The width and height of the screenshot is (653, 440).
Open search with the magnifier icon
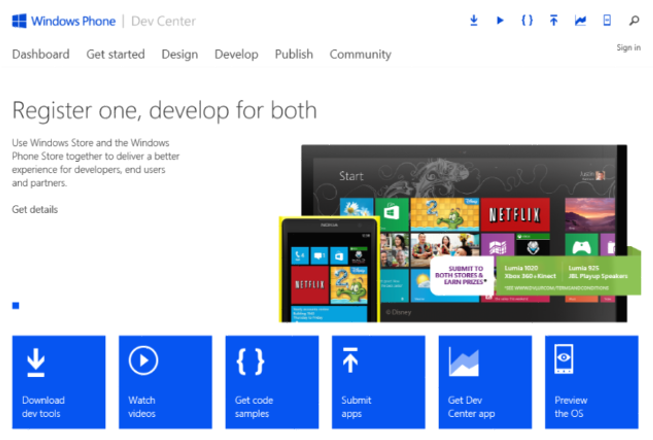click(634, 20)
